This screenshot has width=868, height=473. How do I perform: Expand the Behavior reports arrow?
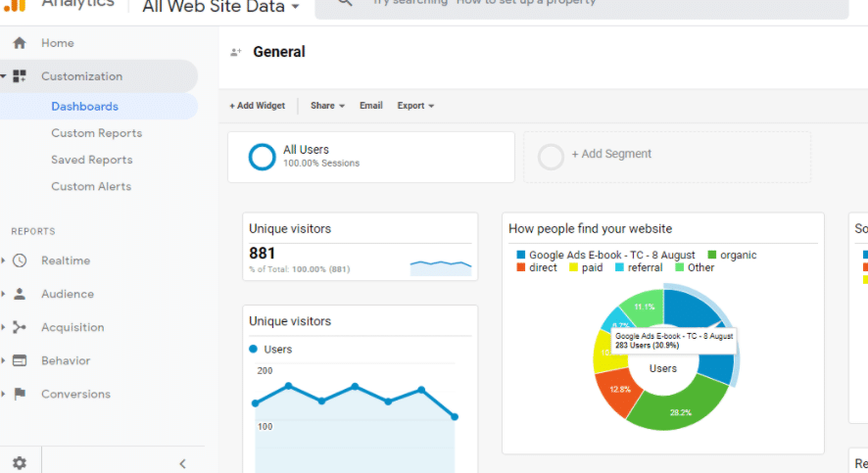(x=3, y=360)
